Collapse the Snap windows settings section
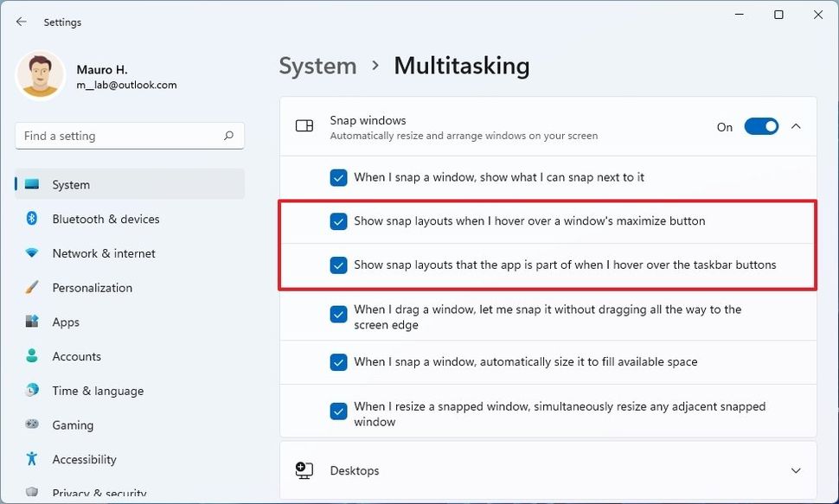Screen dimensions: 839x504 click(x=796, y=125)
